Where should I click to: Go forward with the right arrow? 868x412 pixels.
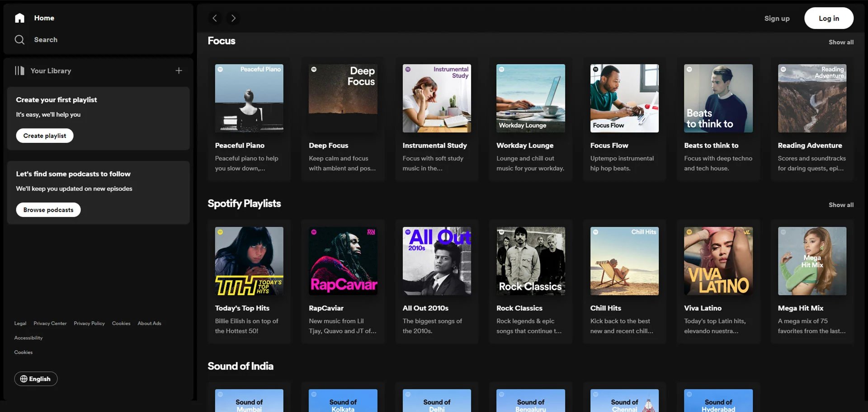point(233,18)
